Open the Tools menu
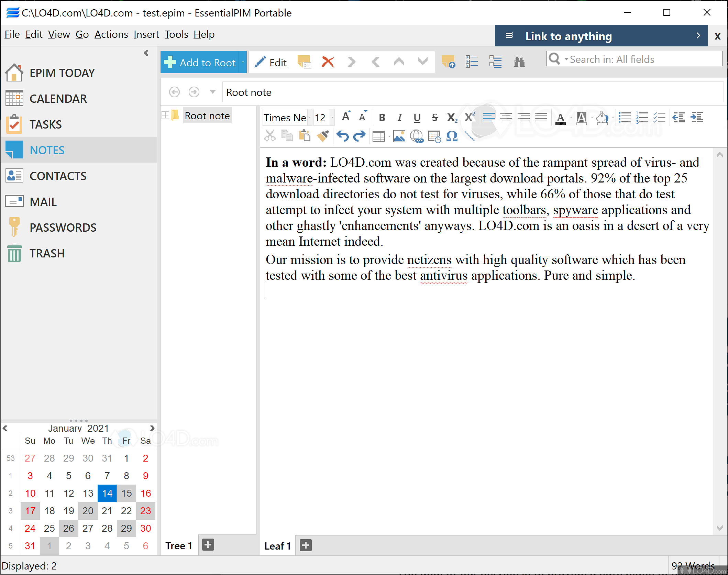This screenshot has height=575, width=728. pyautogui.click(x=176, y=34)
